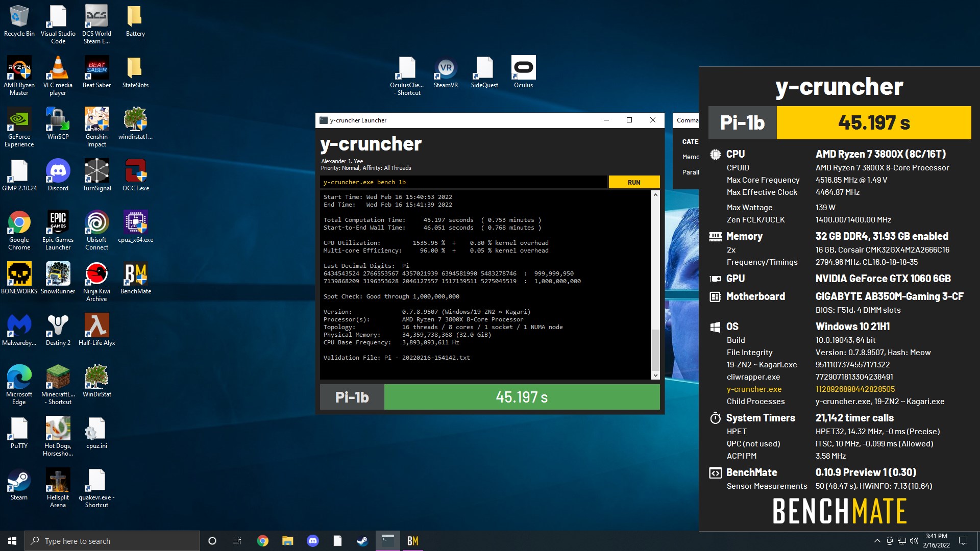Image resolution: width=980 pixels, height=551 pixels.
Task: Launch Beat Saber desktop icon
Action: 96,72
